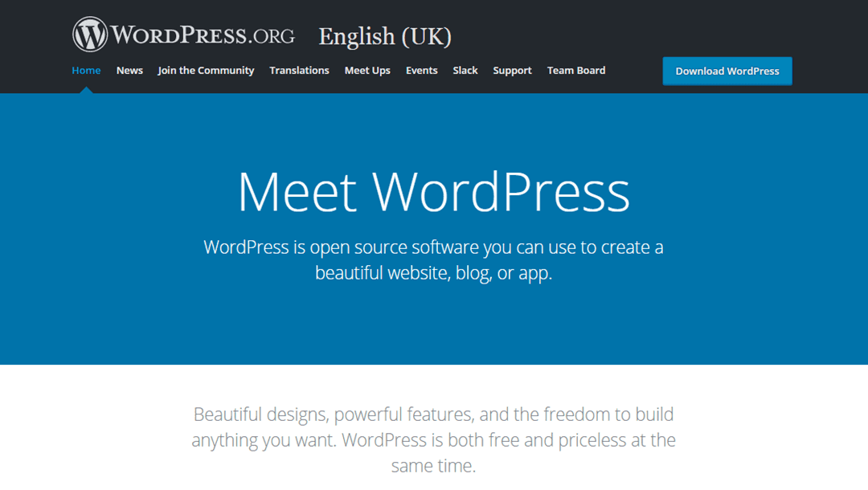This screenshot has height=490, width=868.
Task: Select the Translations menu item
Action: [x=300, y=71]
